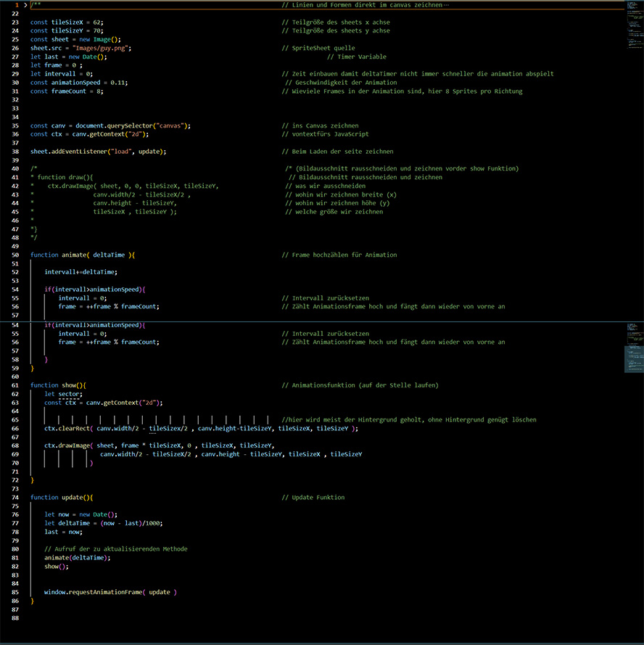Click the fold ellipsis after 'canvas zeichnen'
Viewport: 644px width, 645px height.
coord(447,5)
